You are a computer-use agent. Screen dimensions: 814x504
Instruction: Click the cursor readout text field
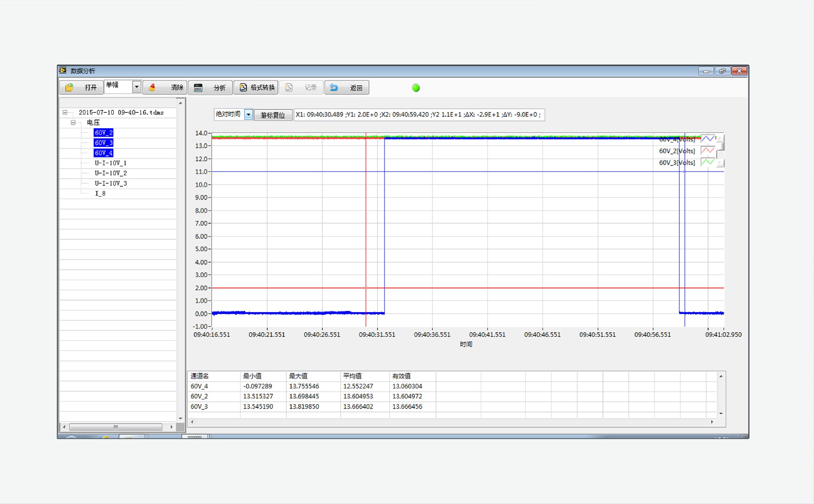419,115
